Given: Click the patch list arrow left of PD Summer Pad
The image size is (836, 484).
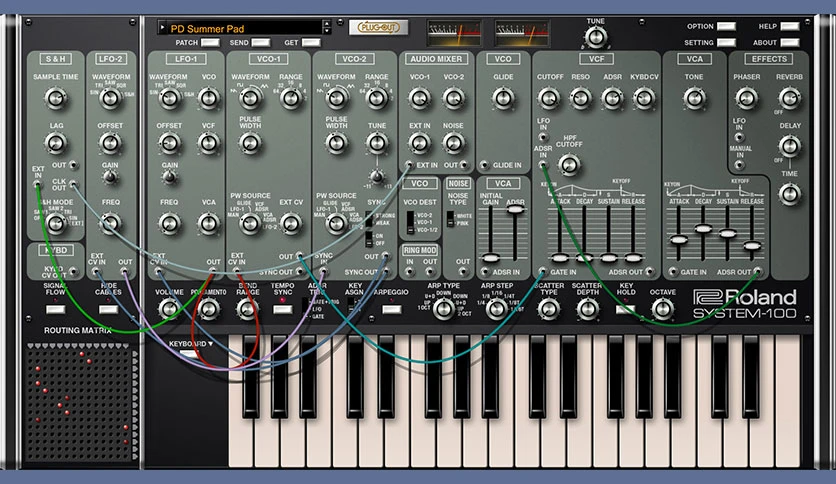Looking at the screenshot, I should click(163, 27).
